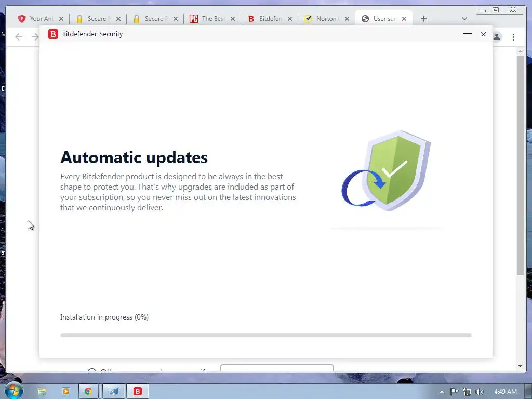
Task: Open File Explorer from taskbar
Action: [42, 391]
